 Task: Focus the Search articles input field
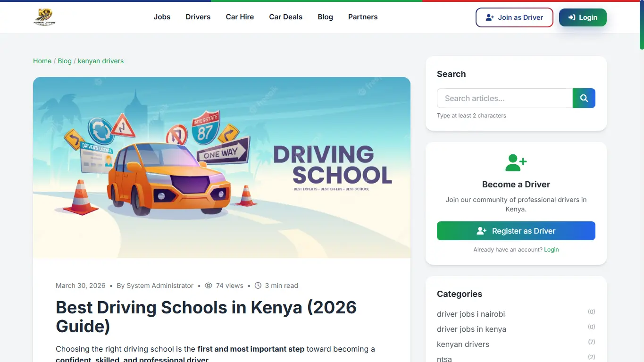pyautogui.click(x=504, y=98)
